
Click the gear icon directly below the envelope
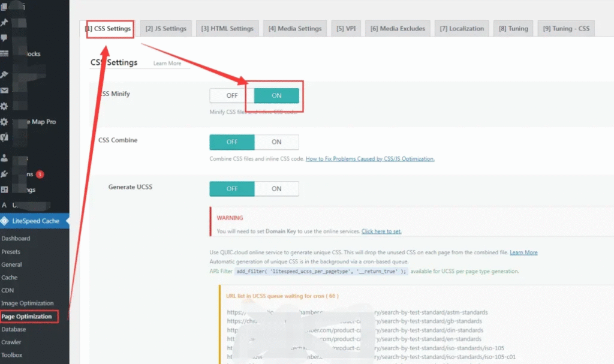(4, 106)
